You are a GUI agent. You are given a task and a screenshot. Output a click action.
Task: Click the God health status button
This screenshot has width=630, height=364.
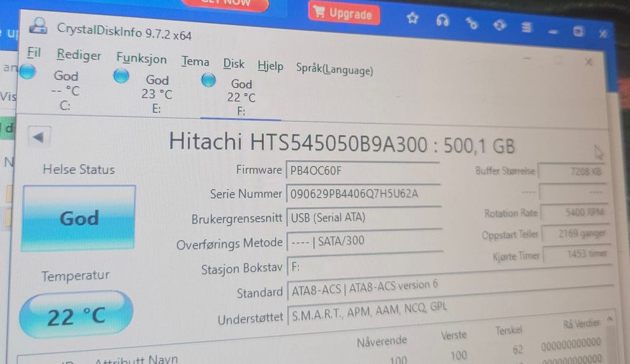click(78, 218)
